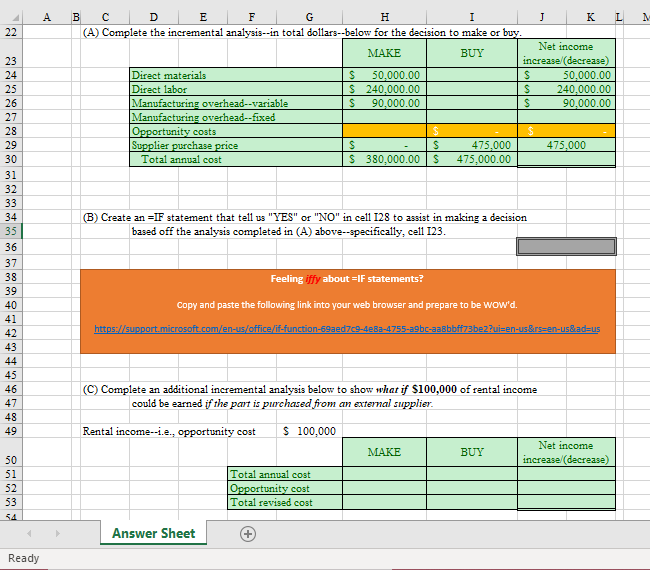
Task: Select the $100,000 rental income cell
Action: pos(309,431)
